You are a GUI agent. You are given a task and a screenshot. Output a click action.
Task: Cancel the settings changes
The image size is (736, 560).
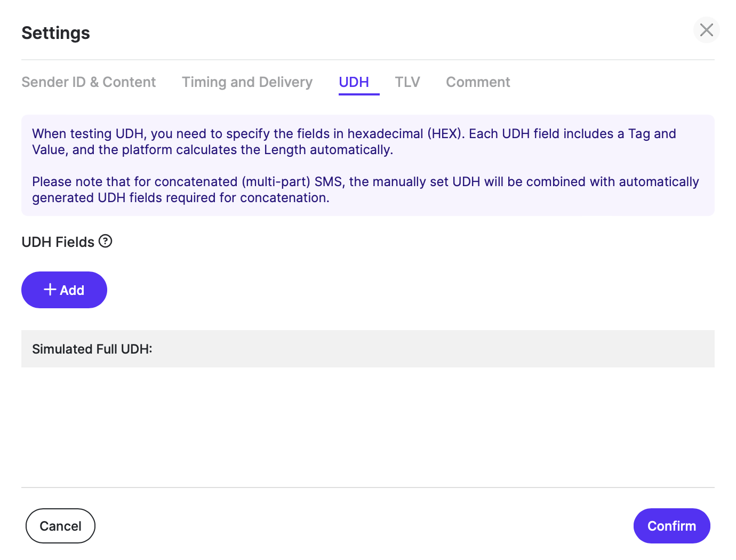(60, 526)
